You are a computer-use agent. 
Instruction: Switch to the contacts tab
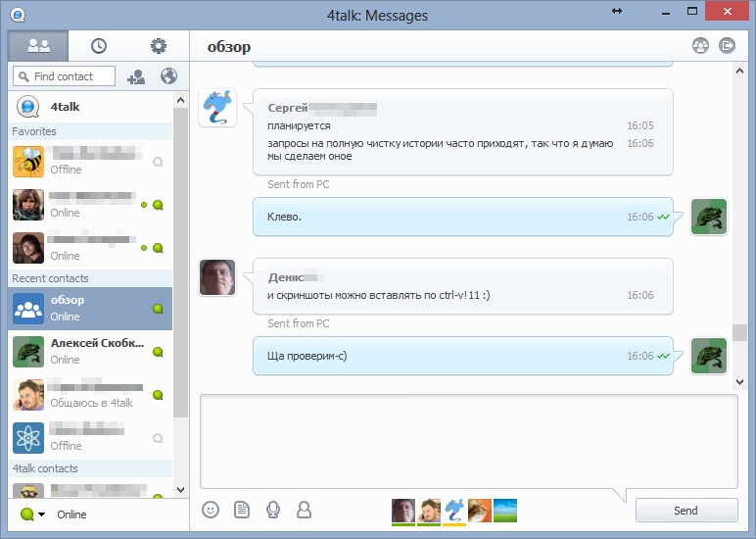coord(39,45)
